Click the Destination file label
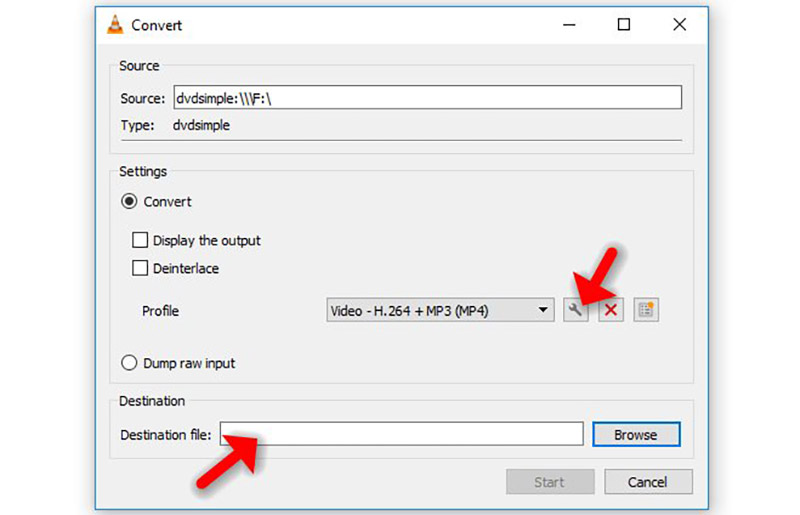 click(166, 435)
